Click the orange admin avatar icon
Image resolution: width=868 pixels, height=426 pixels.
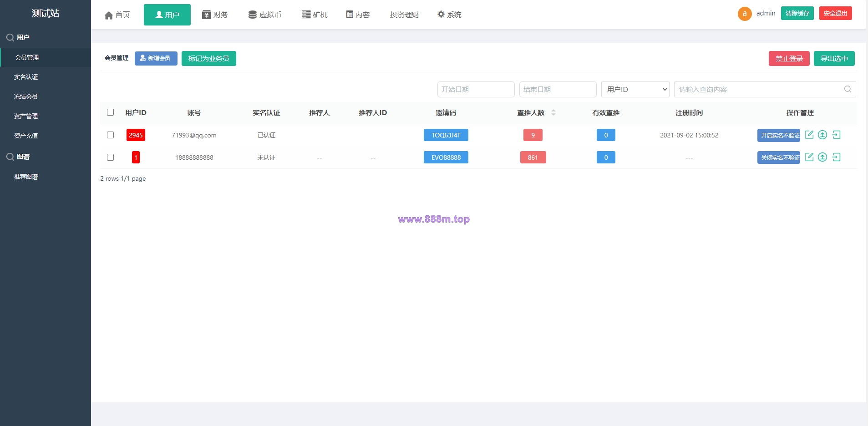point(745,14)
